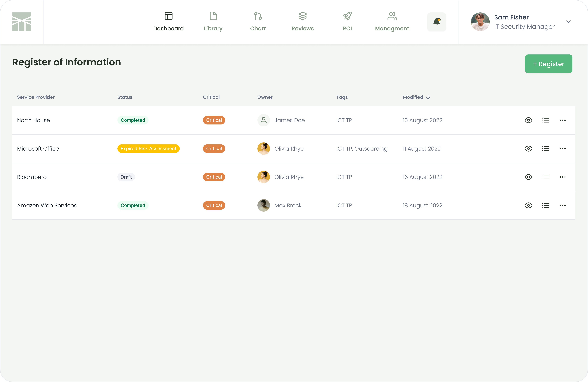
Task: Open list details for Microsoft Office
Action: [545, 148]
